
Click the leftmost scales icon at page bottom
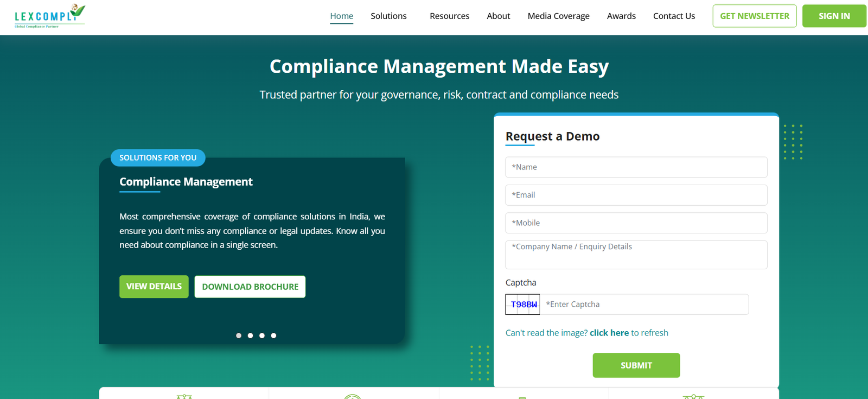[184, 396]
